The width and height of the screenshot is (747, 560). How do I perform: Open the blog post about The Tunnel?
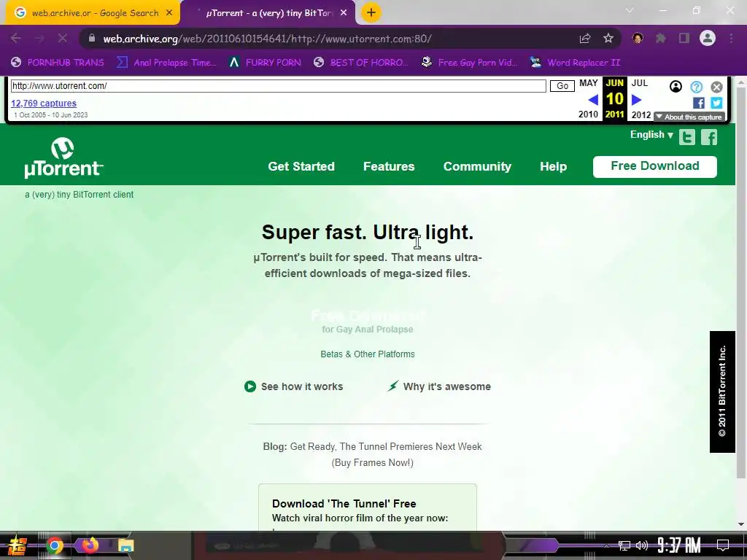pos(385,454)
